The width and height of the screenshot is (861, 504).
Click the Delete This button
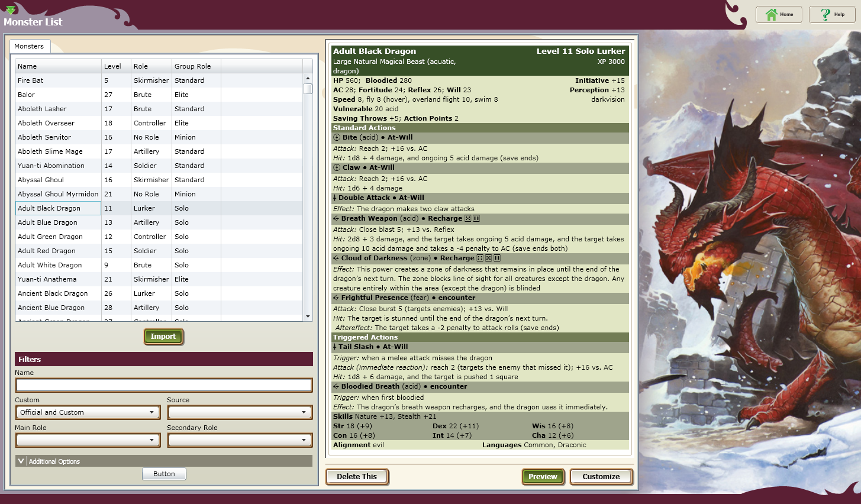(x=357, y=477)
